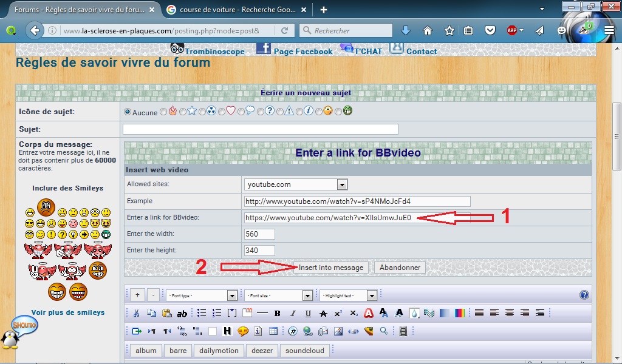Image resolution: width=622 pixels, height=364 pixels.
Task: Open the magnifier search icon in editor
Action: (x=384, y=331)
